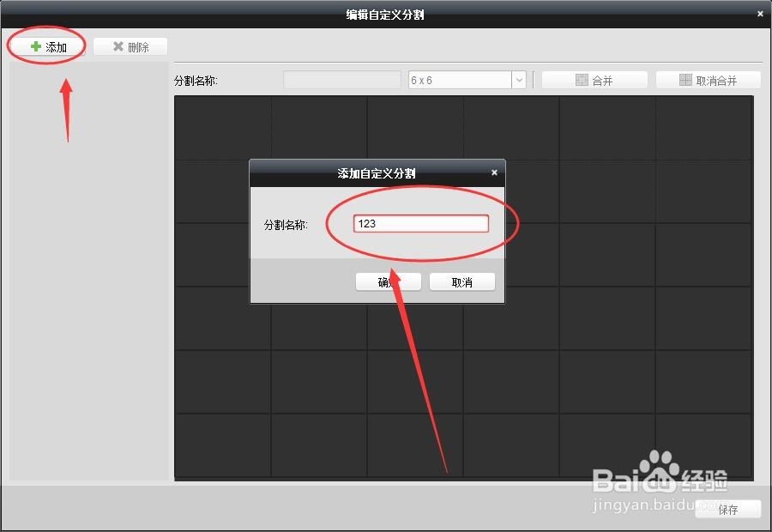Click the 取消 (Cancel) button in dialog

[461, 281]
